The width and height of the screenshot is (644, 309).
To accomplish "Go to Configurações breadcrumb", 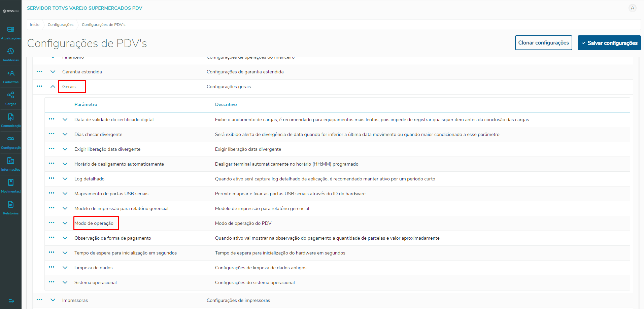I will (61, 25).
